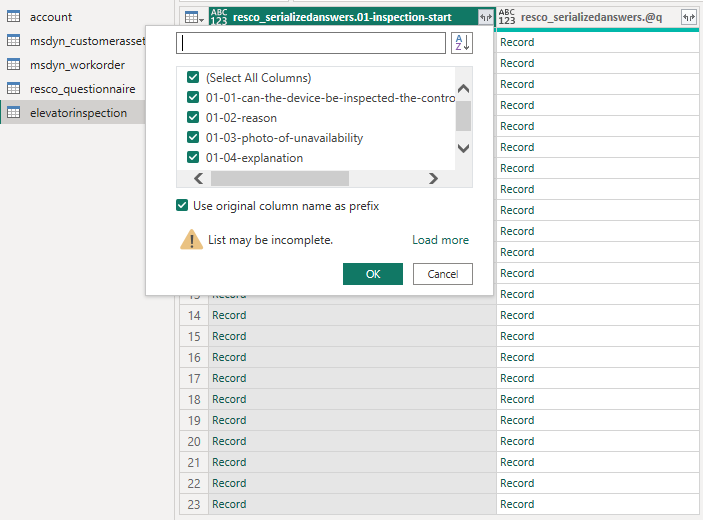
Task: Click the data type icon of the 01-inspection-start column
Action: [219, 17]
